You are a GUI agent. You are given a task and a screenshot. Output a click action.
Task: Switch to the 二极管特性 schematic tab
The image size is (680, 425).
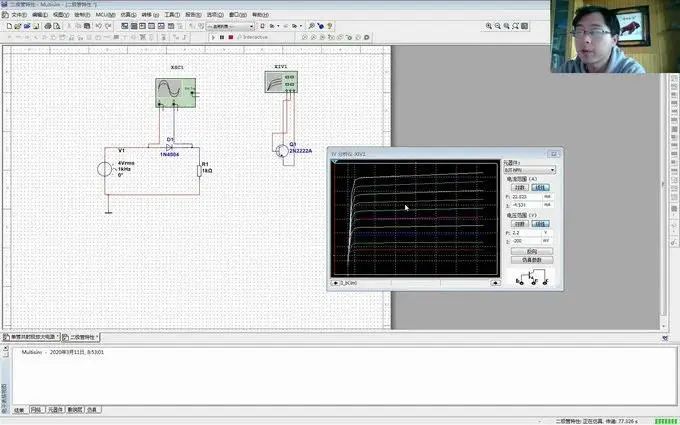(81, 337)
